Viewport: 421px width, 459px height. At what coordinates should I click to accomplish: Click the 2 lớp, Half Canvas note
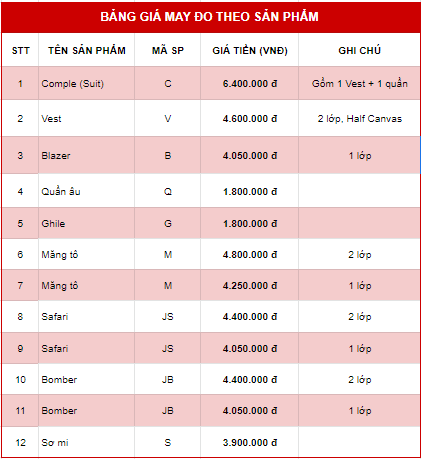pyautogui.click(x=359, y=118)
